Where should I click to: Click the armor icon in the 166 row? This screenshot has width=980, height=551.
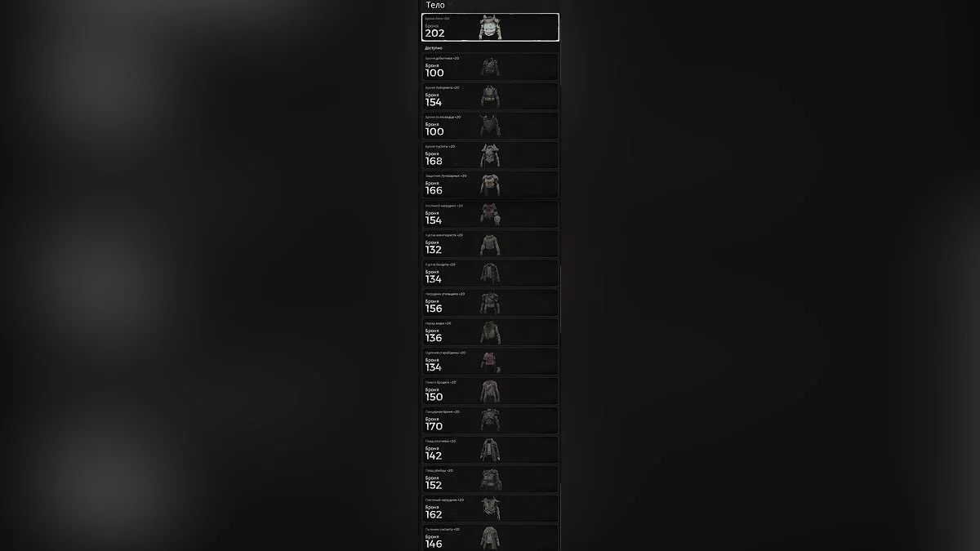[490, 184]
